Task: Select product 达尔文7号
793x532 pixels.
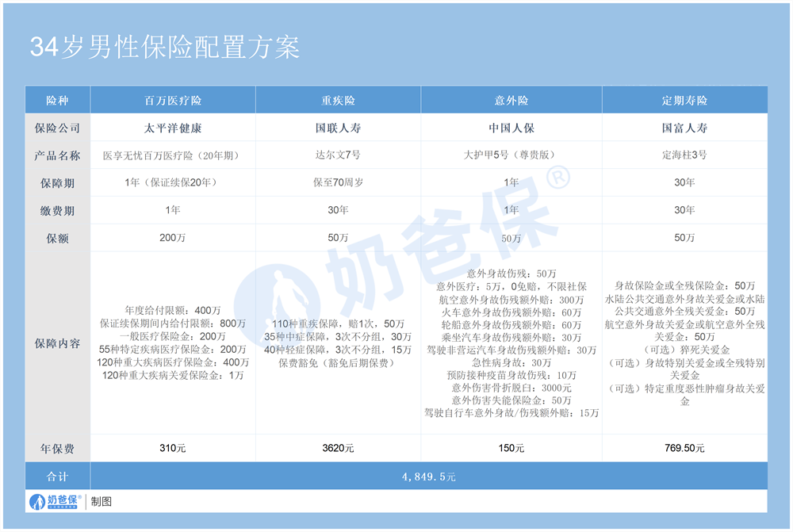Action: (x=339, y=155)
